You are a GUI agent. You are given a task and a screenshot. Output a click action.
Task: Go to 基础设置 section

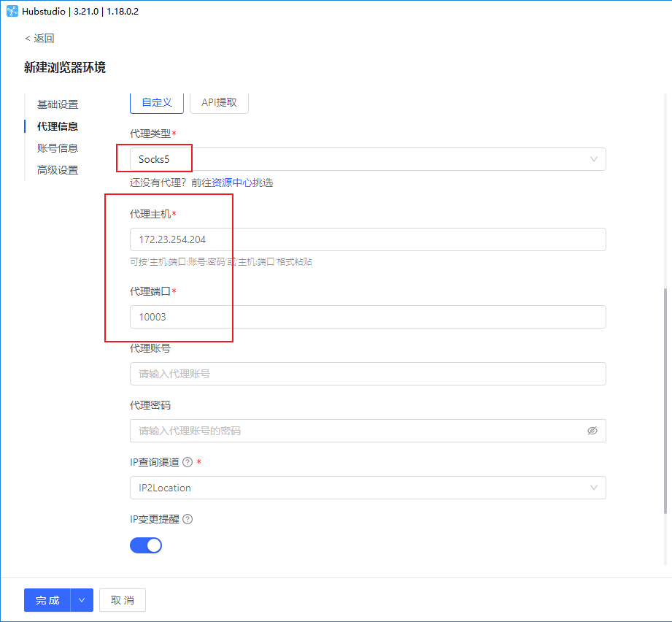(58, 104)
